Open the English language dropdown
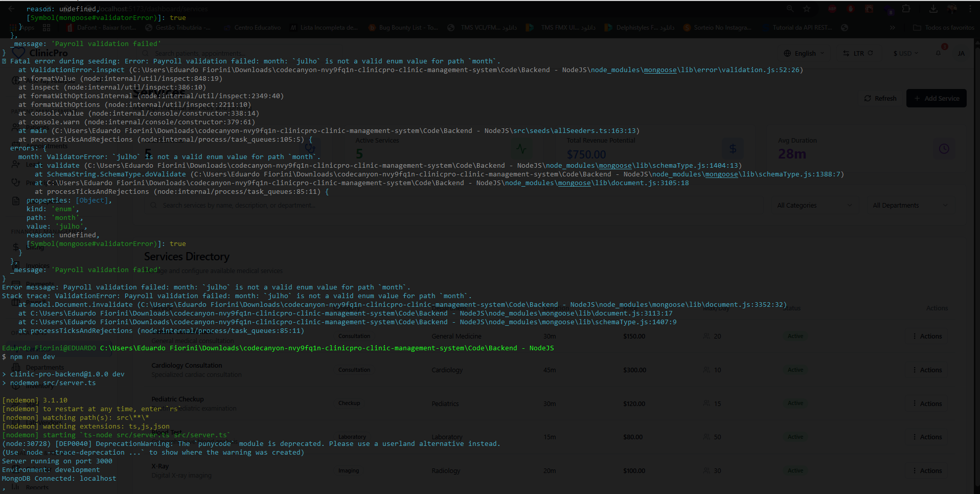The width and height of the screenshot is (980, 494). [x=804, y=53]
